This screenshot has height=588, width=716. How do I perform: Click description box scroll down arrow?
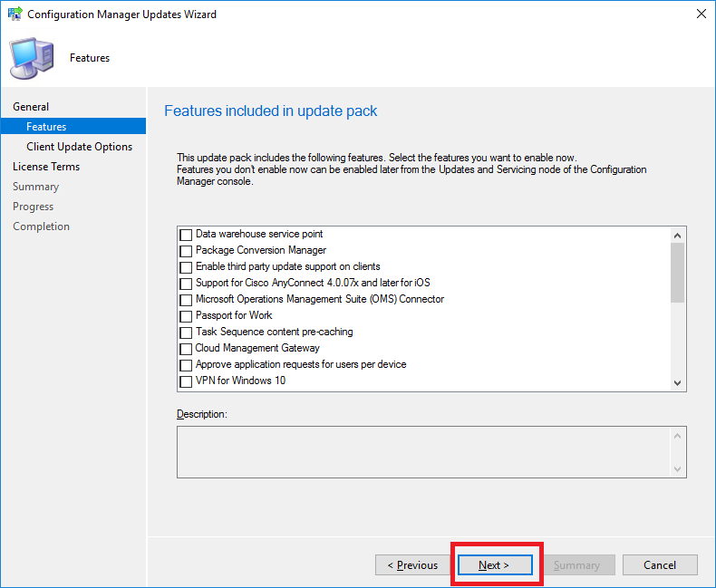(677, 468)
